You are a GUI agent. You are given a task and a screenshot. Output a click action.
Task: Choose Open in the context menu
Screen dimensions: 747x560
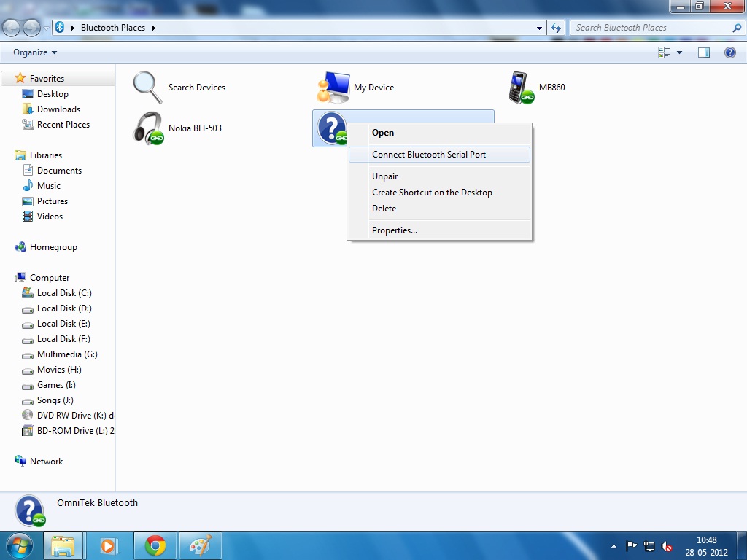coord(438,133)
